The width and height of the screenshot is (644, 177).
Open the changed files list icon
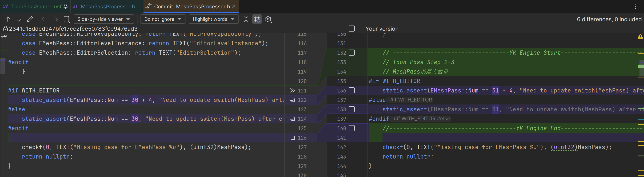click(67, 19)
